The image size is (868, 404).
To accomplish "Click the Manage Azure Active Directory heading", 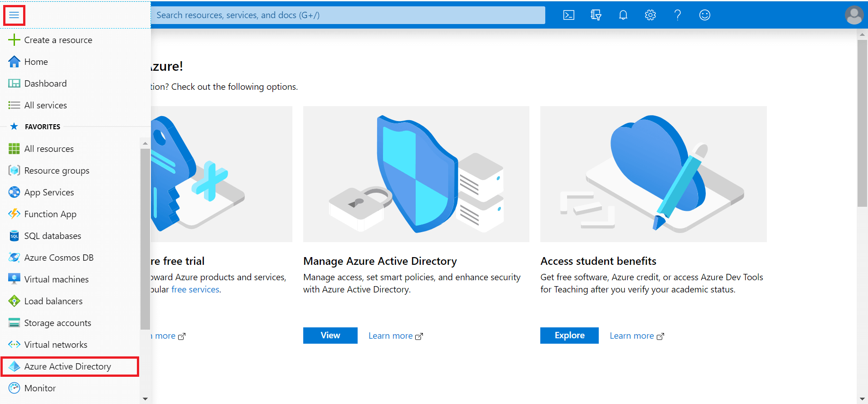I will pos(380,261).
